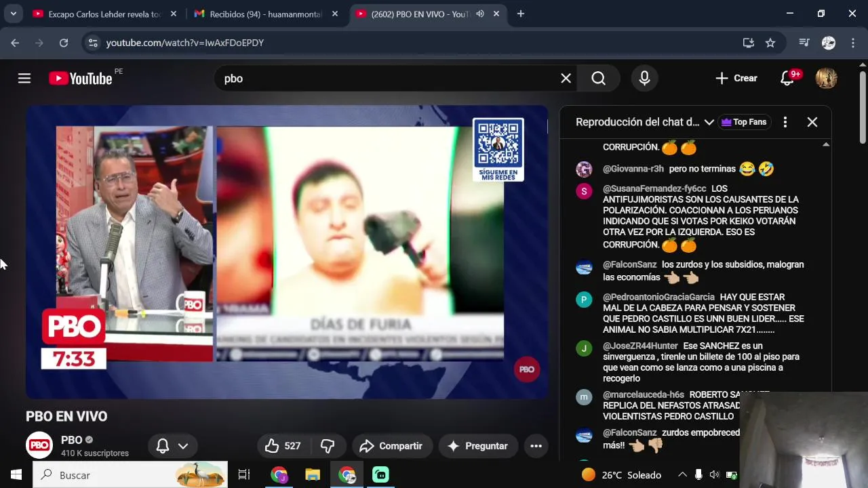Open @marcelauceda-h6s chat username
The height and width of the screenshot is (488, 868).
pos(644,394)
